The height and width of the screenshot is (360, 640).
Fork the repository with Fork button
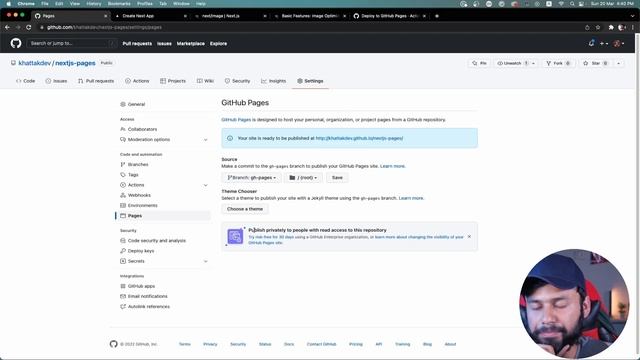(558, 63)
